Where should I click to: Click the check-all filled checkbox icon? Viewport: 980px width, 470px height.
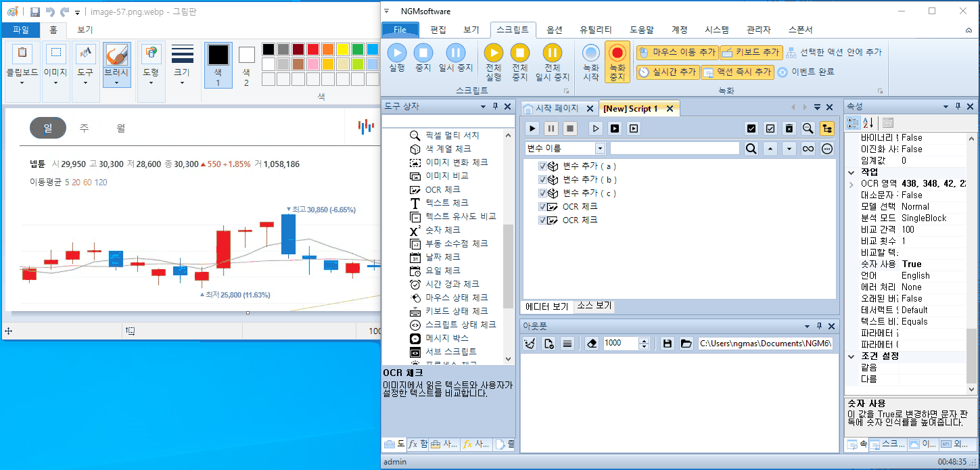(x=751, y=128)
